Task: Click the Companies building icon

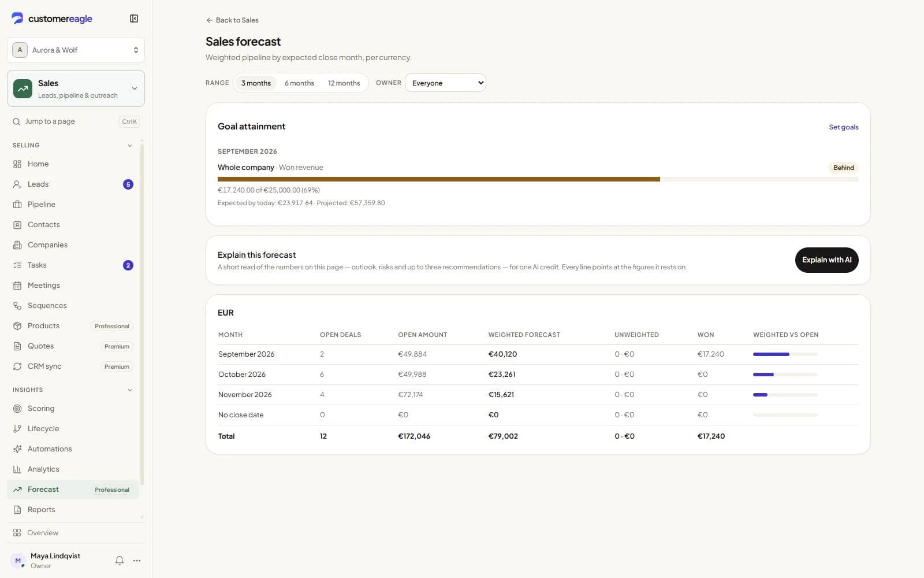Action: [x=17, y=245]
